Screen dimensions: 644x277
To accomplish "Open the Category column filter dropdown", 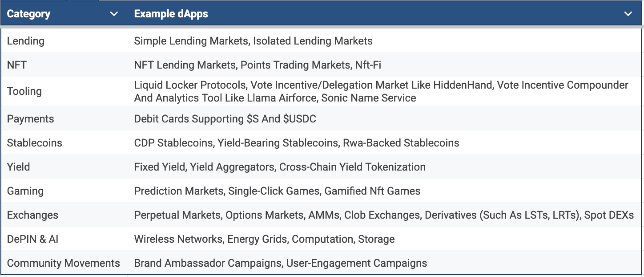I will click(114, 14).
